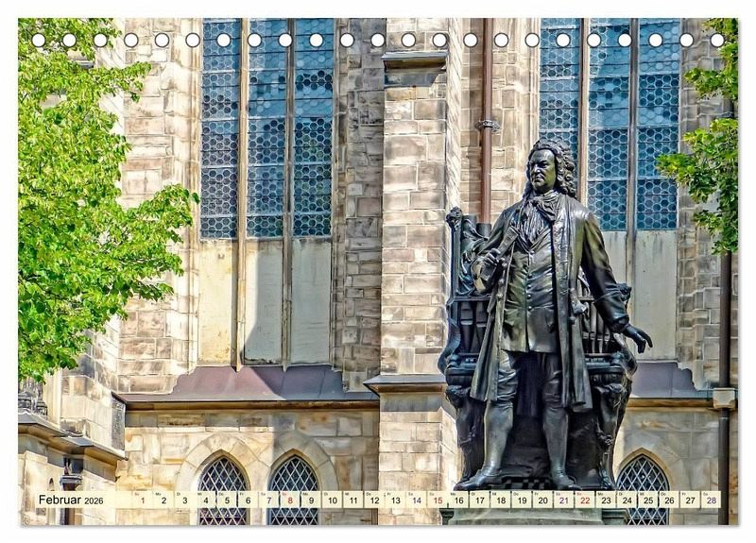756x543 pixels.
Task: Pick day 15 on the calendar strip
Action: [437, 500]
